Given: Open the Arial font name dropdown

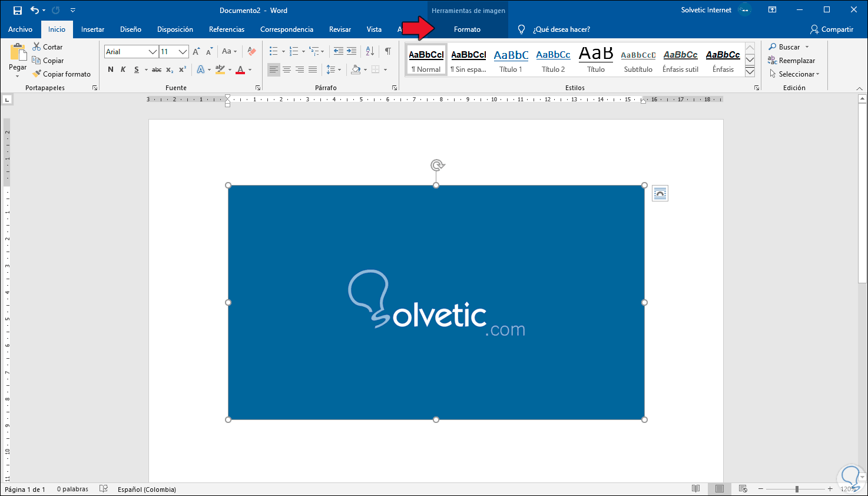Looking at the screenshot, I should [153, 52].
